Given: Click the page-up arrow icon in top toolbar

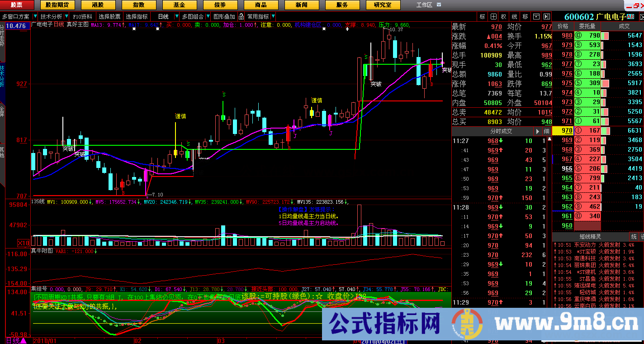Looking at the screenshot, I should pos(536,16).
